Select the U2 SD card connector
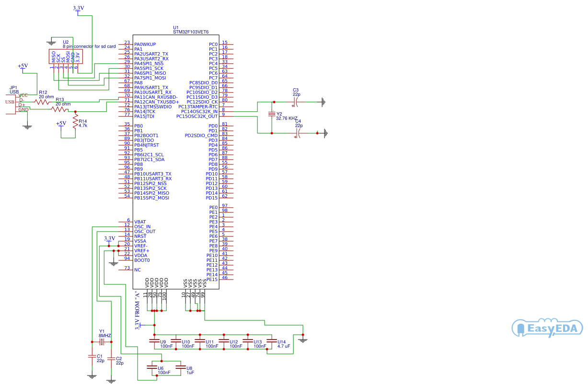 [x=66, y=57]
